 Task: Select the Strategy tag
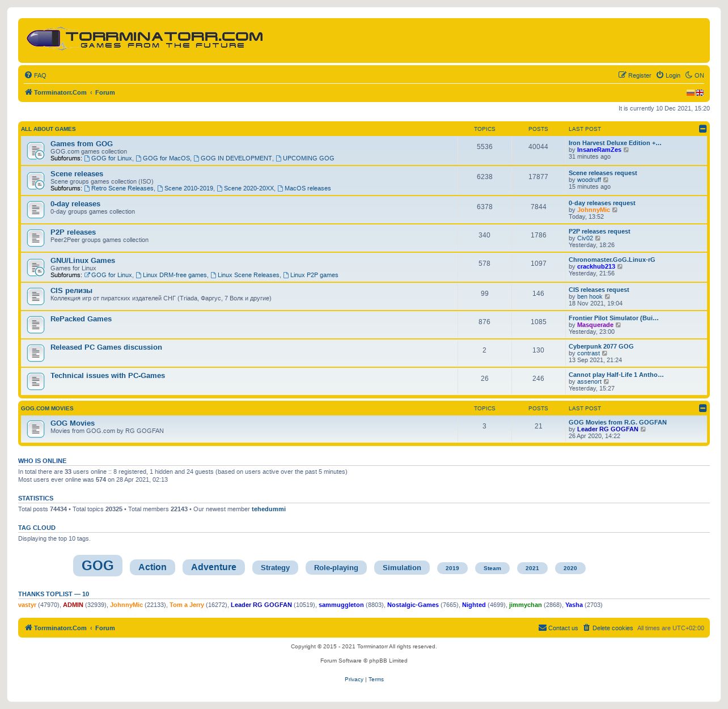[x=275, y=568]
